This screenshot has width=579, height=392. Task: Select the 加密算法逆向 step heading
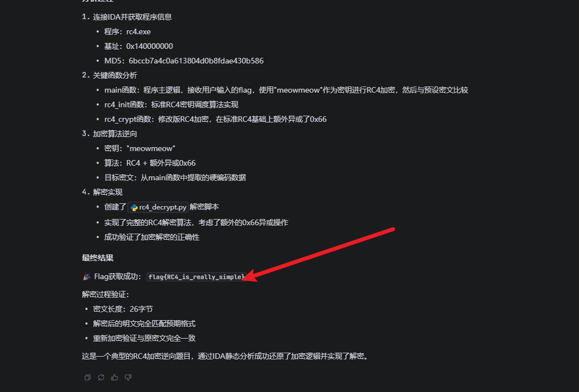(115, 134)
